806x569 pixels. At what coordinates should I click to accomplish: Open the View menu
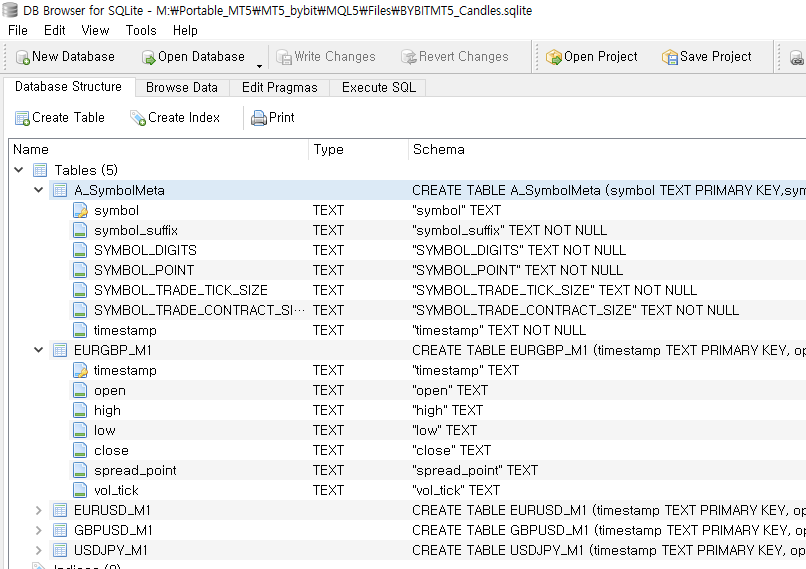[x=95, y=30]
